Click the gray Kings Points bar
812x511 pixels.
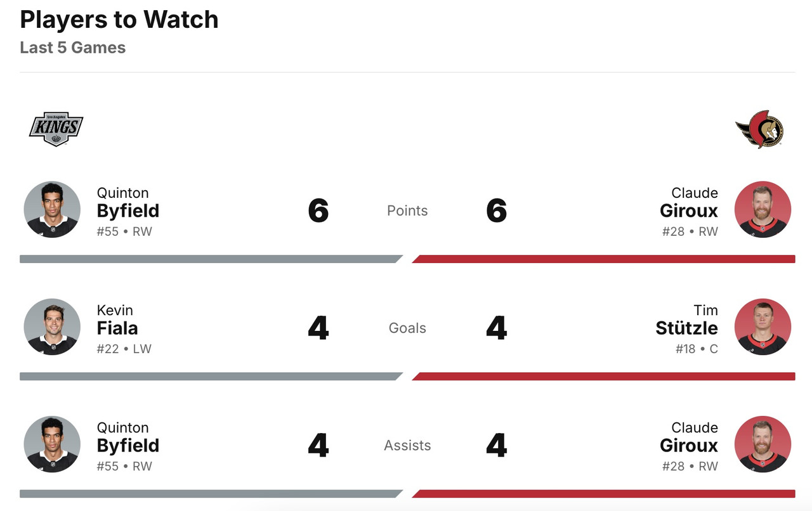click(209, 259)
